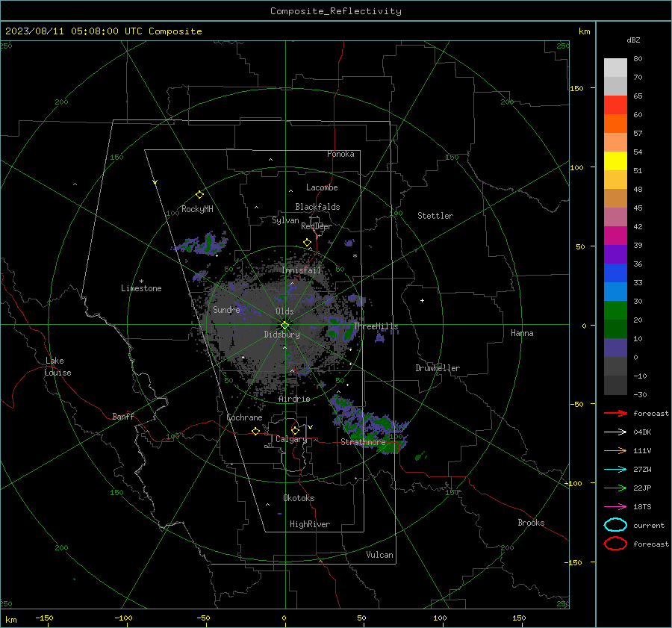Click the Ponoka town label
672x628 pixels.
pos(340,154)
